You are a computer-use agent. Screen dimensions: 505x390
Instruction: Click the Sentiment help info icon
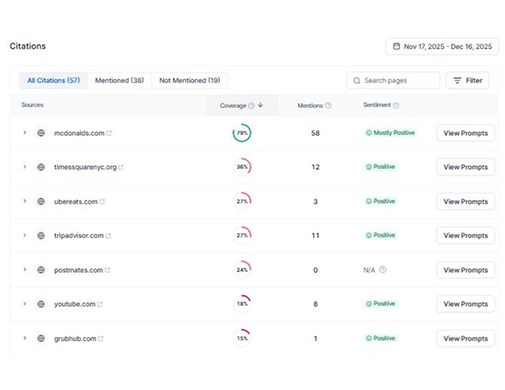(396, 106)
